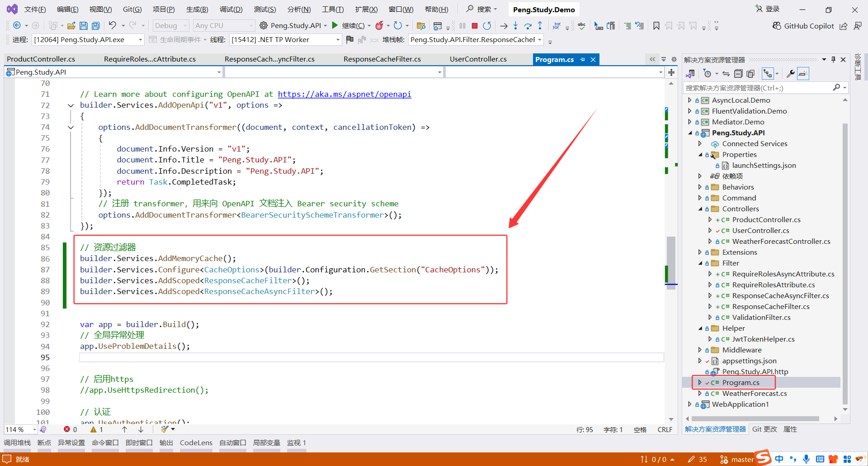Viewport: 868px width, 466px height.
Task: Click the Show Next Statement arrow icon
Action: [x=504, y=26]
